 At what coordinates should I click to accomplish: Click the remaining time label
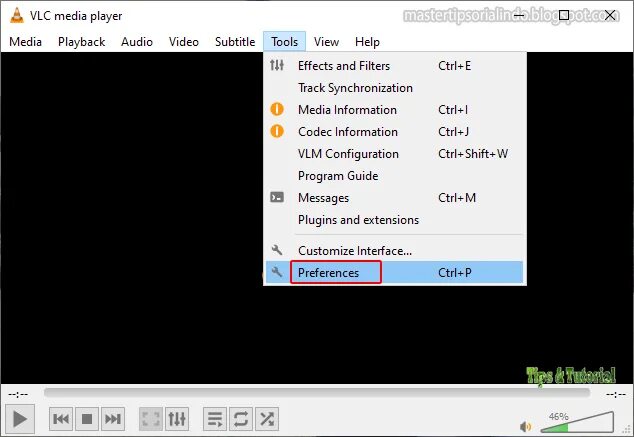616,394
